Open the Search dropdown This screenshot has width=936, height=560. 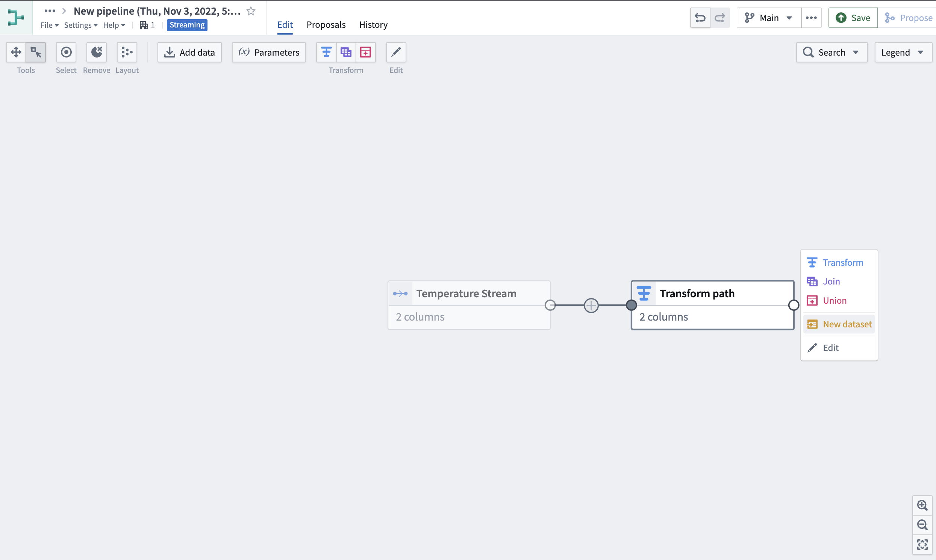832,52
